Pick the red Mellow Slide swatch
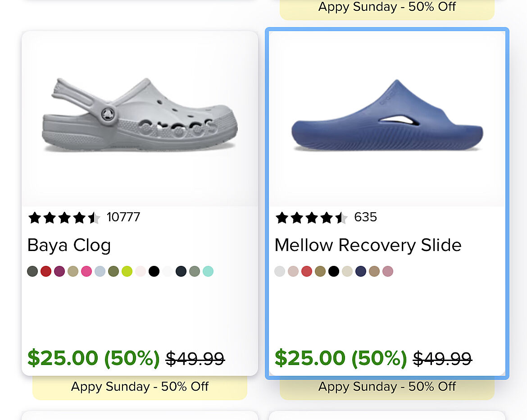The image size is (527, 420). (307, 271)
